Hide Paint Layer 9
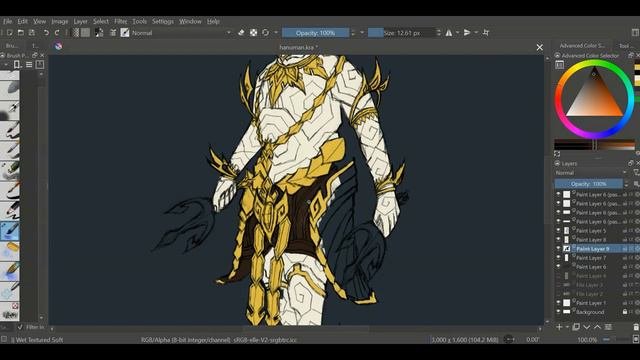This screenshot has height=360, width=640. coord(558,249)
